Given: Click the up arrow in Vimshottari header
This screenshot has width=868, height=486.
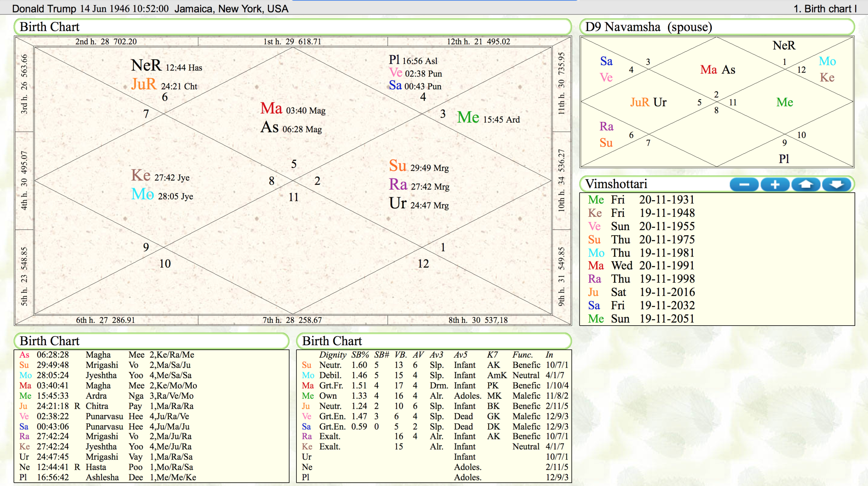Looking at the screenshot, I should pyautogui.click(x=806, y=185).
